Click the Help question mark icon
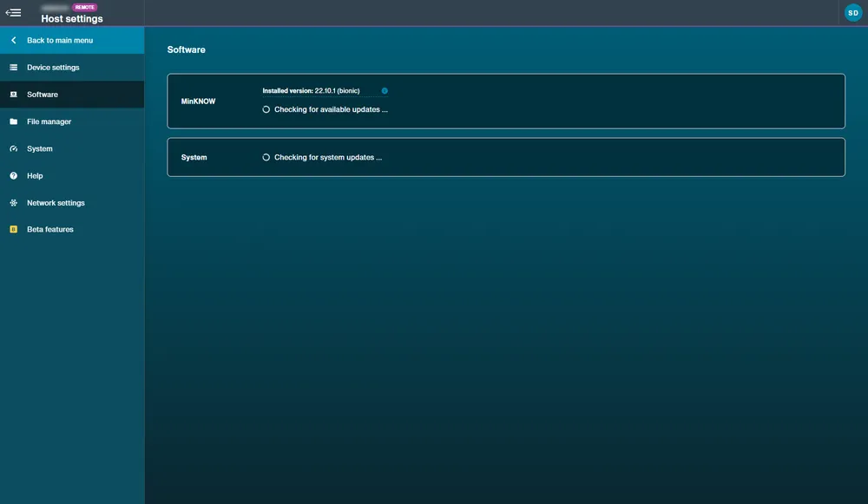The image size is (868, 504). [13, 176]
